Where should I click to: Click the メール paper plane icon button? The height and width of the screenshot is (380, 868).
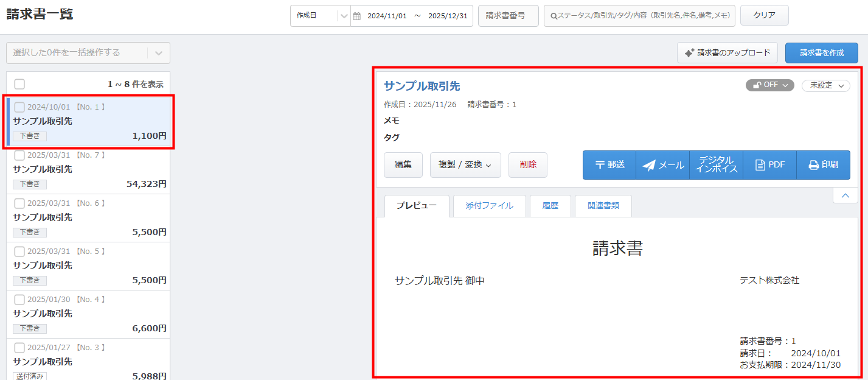pyautogui.click(x=662, y=165)
